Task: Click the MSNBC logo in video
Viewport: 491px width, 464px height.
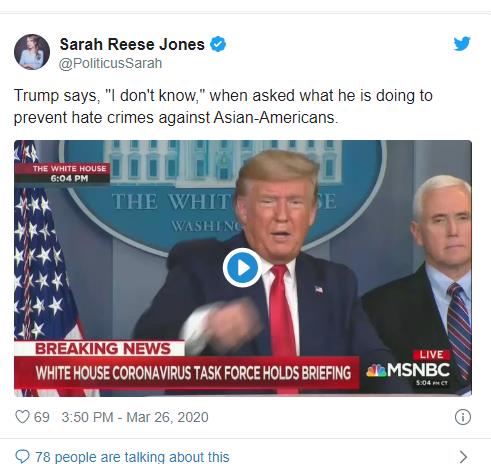Action: [408, 370]
